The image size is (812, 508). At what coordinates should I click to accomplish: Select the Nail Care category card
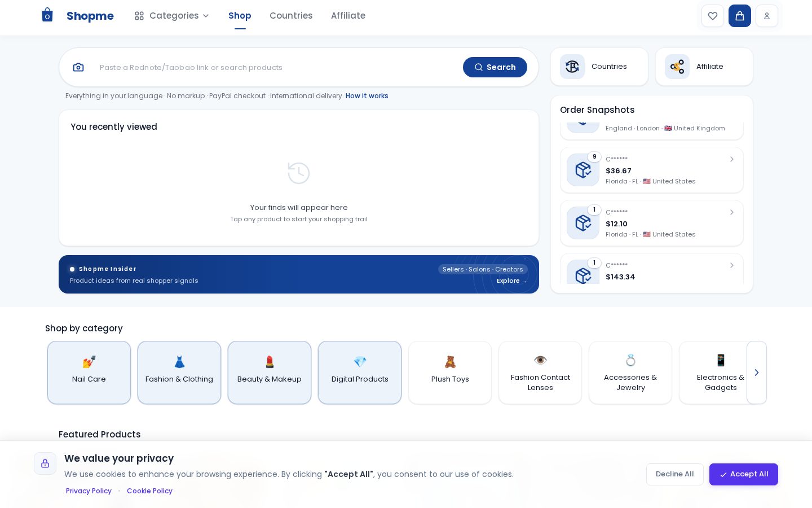pos(89,373)
